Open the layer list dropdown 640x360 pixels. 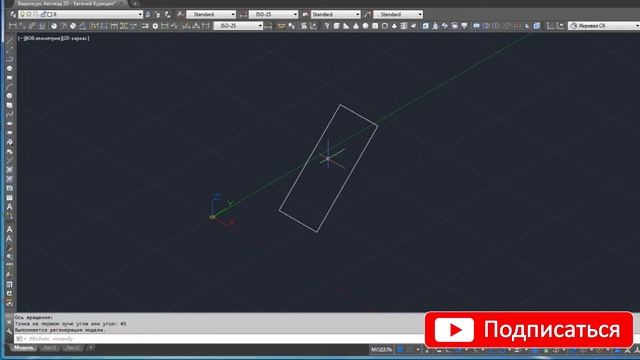click(140, 14)
